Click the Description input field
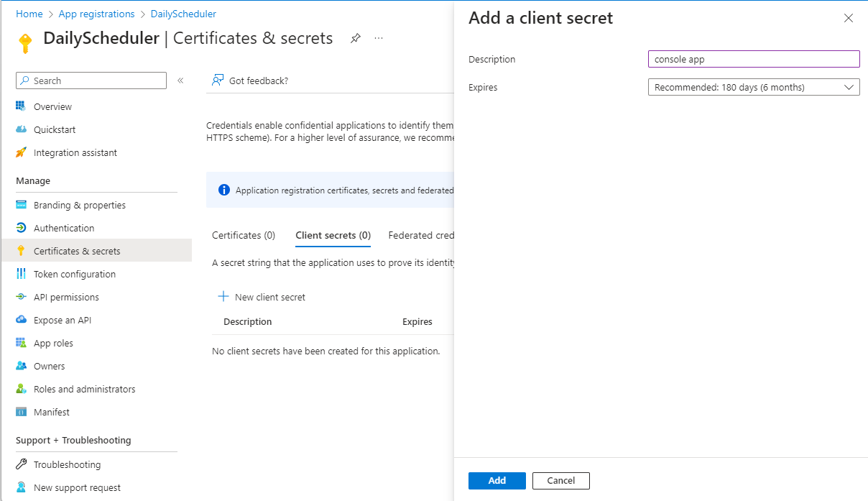Screen dimensions: 868x501 754,59
